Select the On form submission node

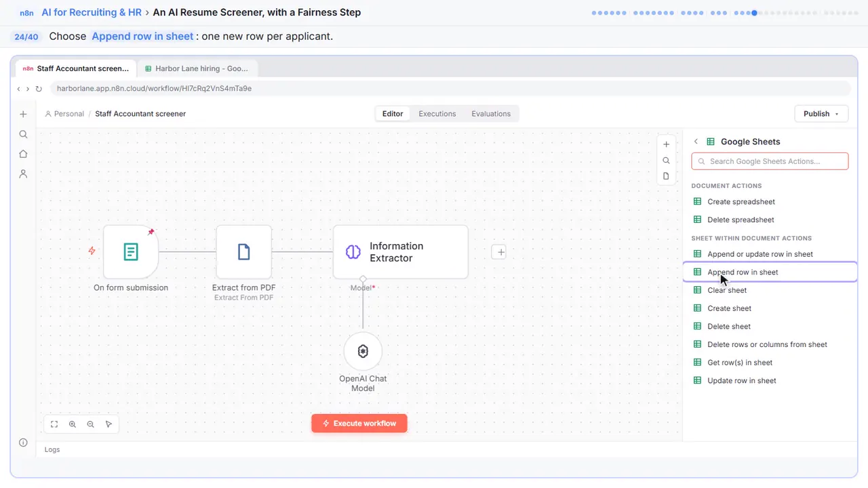[131, 252]
